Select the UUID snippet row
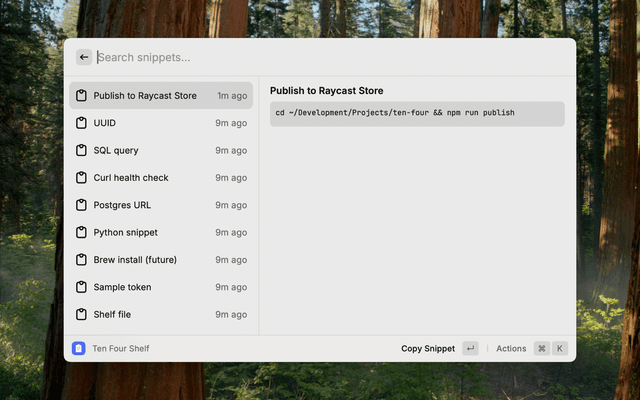This screenshot has width=640, height=400. [161, 123]
